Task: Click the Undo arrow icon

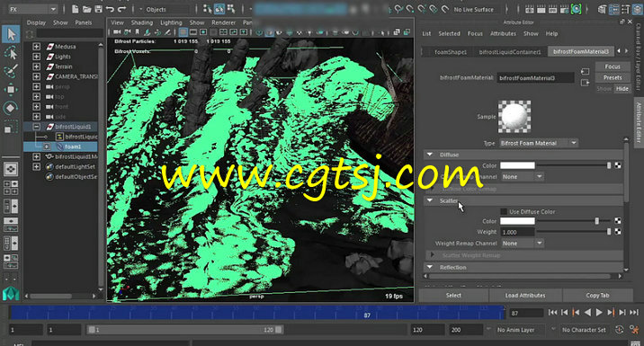Action: tap(110, 9)
